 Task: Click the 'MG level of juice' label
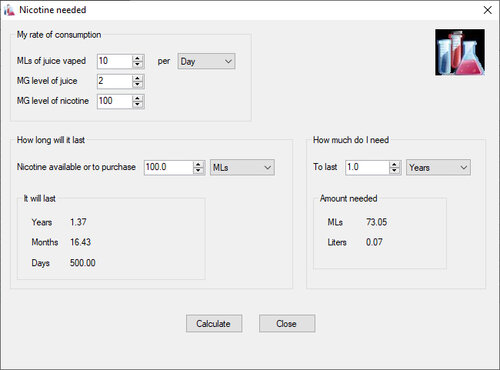(x=47, y=81)
